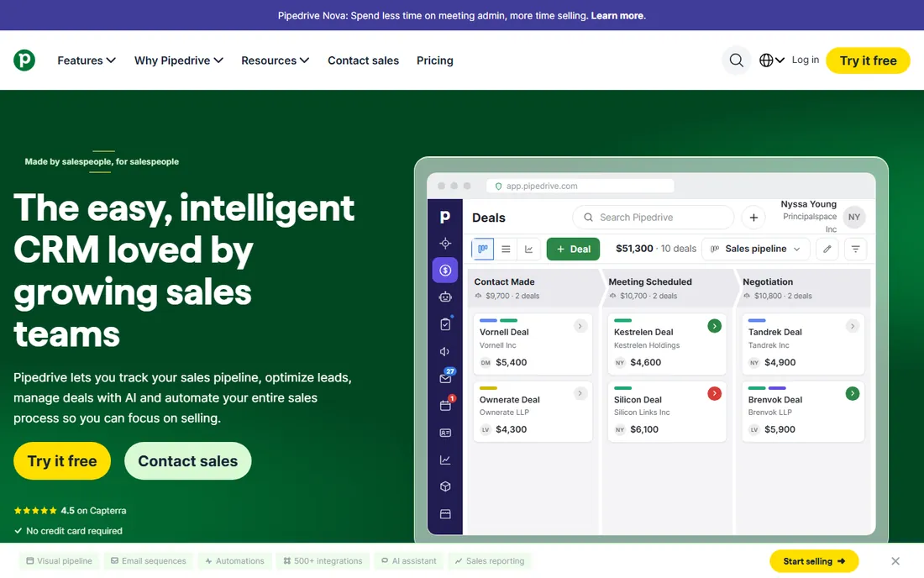
Task: Switch to pipeline kanban view
Action: pyautogui.click(x=483, y=249)
